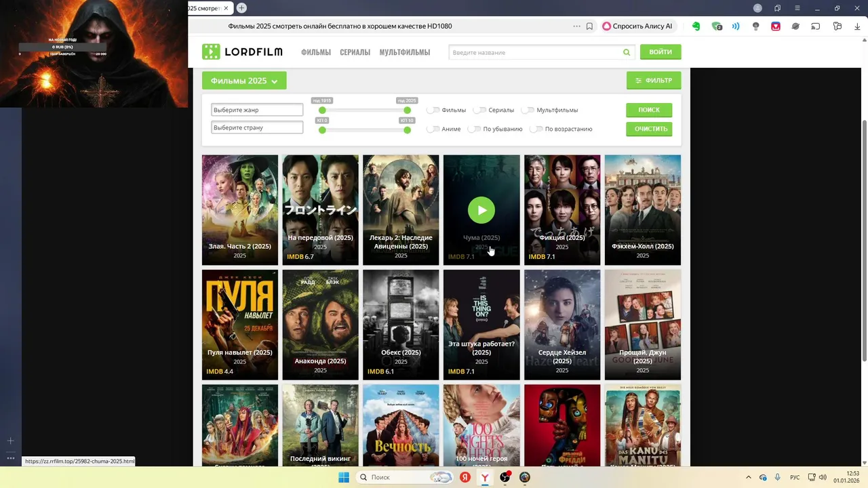Screen dimensions: 868x488
Task: Open a new tab with plus button
Action: click(x=241, y=8)
